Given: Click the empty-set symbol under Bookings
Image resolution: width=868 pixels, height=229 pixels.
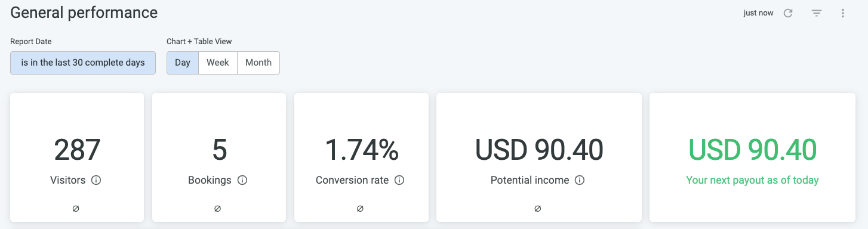Looking at the screenshot, I should tap(218, 209).
